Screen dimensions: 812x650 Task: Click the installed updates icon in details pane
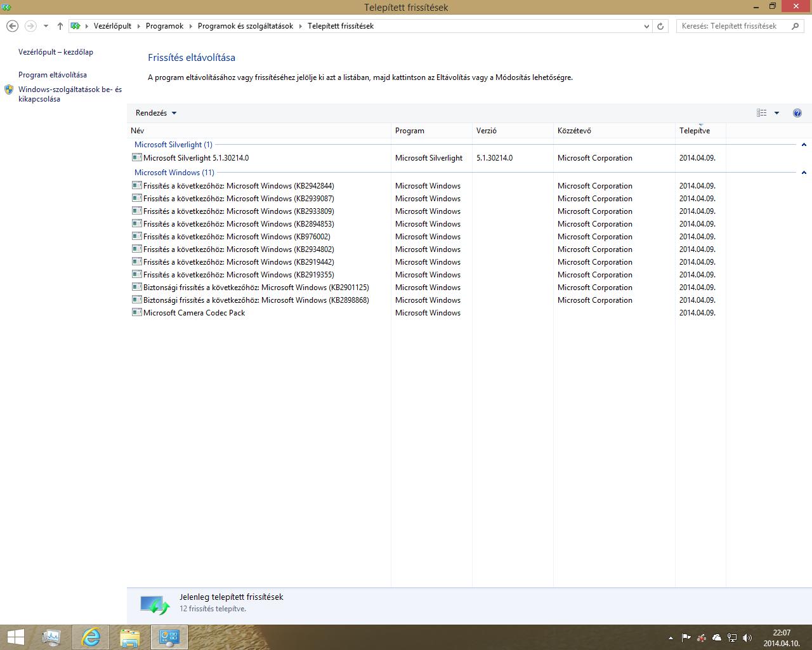[155, 605]
